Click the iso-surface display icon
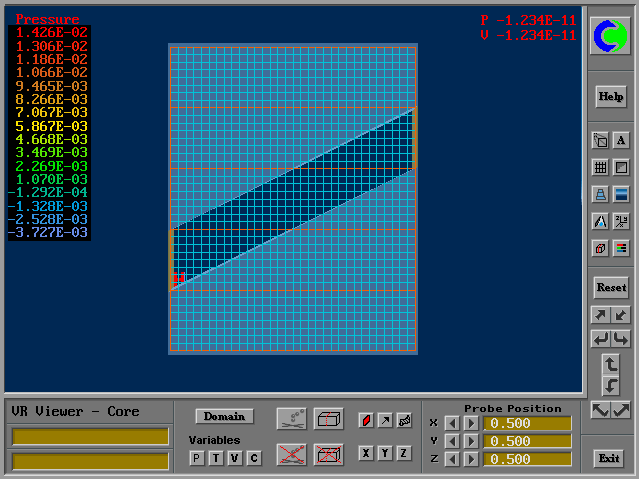The image size is (639, 479). pyautogui.click(x=404, y=421)
